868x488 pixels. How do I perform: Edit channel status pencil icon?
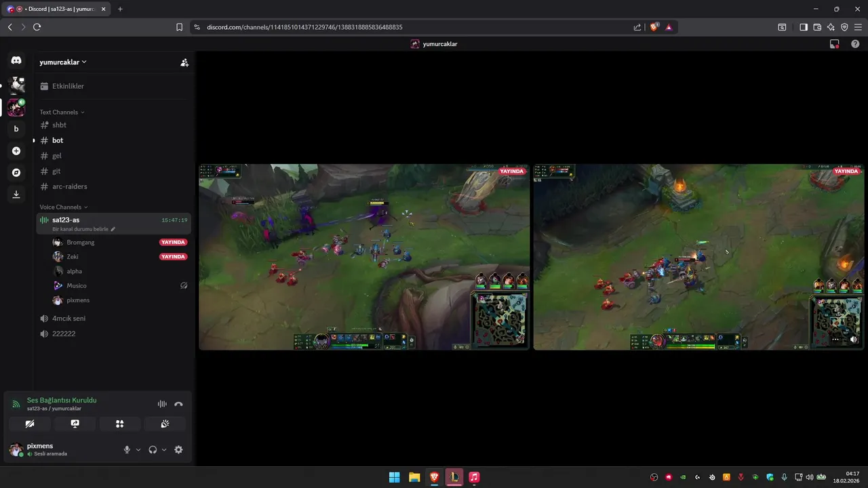pos(113,229)
